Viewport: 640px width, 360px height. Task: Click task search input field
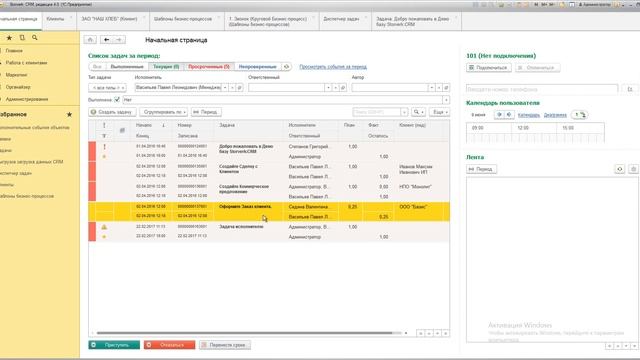(376, 112)
